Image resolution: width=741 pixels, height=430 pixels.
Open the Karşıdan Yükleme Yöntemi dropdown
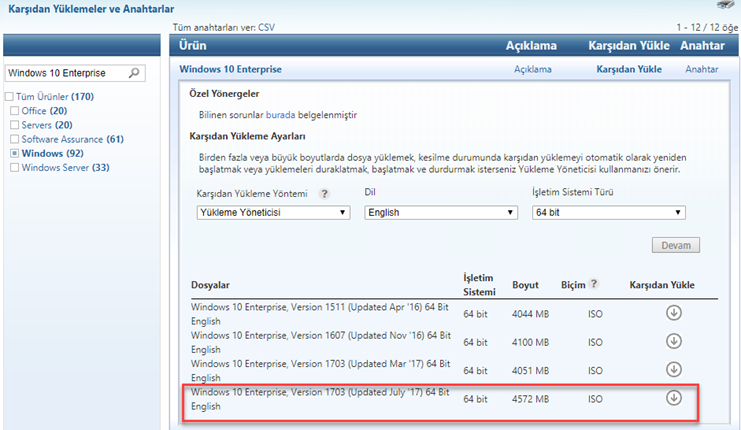coord(273,213)
